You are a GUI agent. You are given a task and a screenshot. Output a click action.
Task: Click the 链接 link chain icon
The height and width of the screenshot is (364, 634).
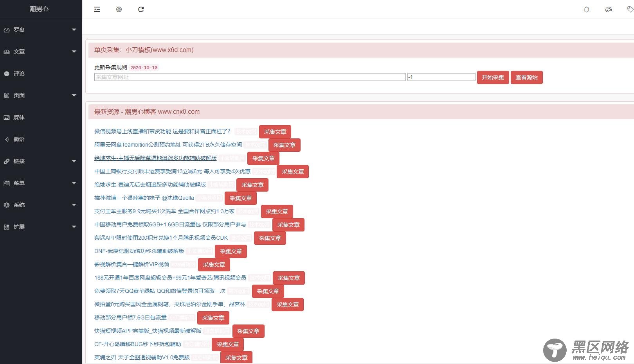click(x=7, y=161)
